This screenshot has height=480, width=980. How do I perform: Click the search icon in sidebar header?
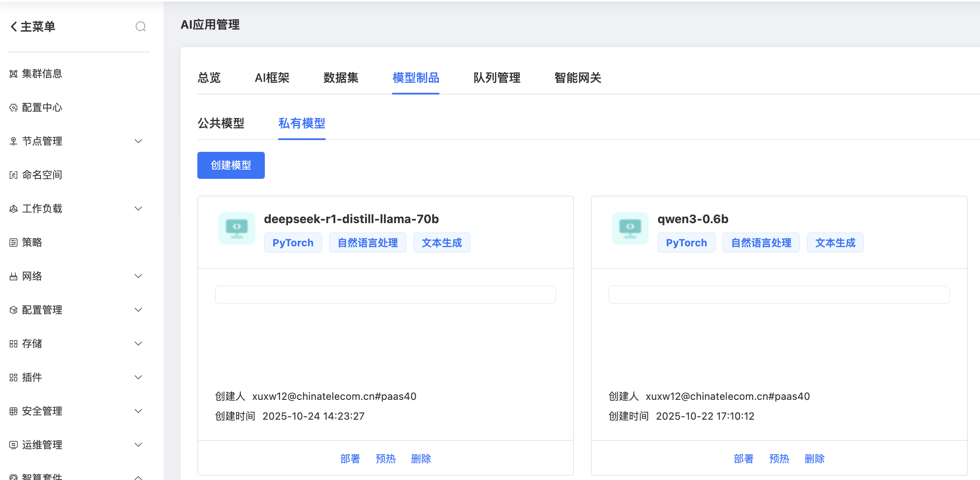pyautogui.click(x=140, y=27)
